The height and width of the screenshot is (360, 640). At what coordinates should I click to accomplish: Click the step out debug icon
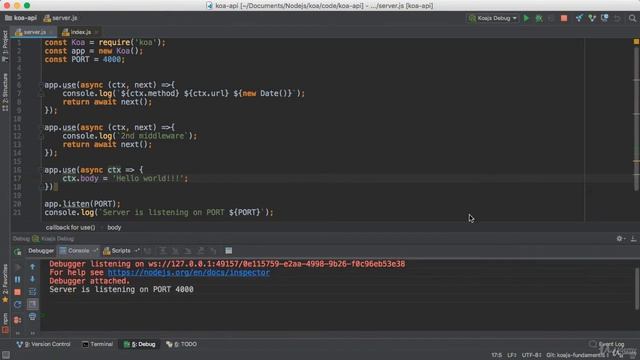pyautogui.click(x=201, y=251)
